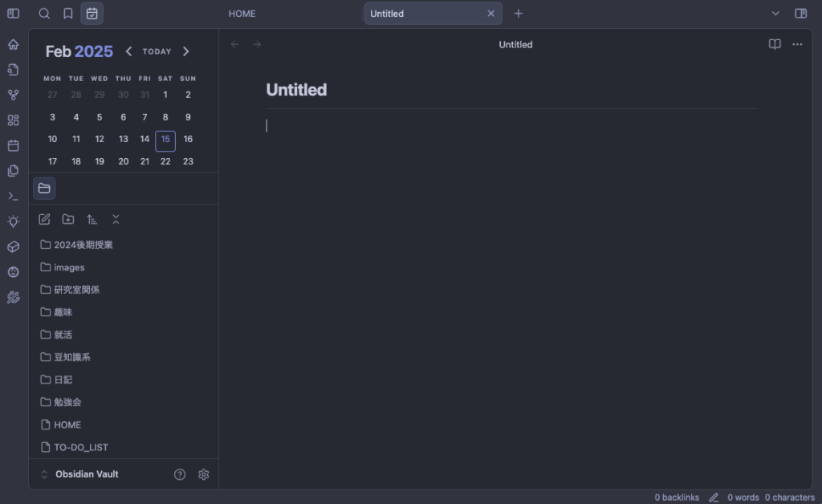The image size is (822, 504).
Task: Click the bottom brush ribbon icon
Action: click(14, 297)
